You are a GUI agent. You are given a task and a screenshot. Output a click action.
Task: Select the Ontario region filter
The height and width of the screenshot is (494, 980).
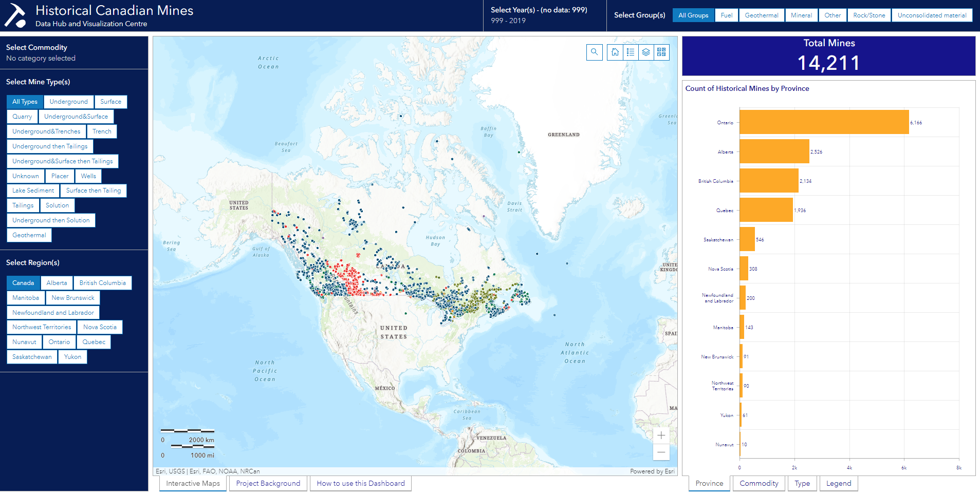point(59,341)
